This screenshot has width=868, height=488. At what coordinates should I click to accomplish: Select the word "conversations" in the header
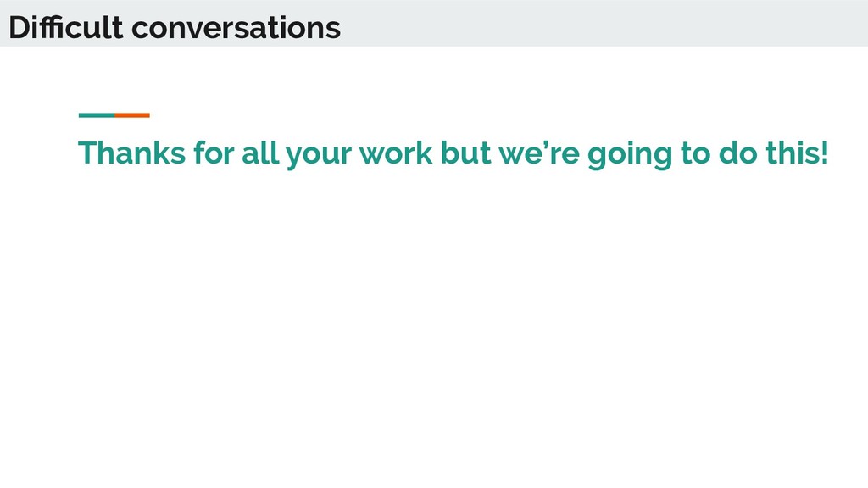(x=236, y=29)
